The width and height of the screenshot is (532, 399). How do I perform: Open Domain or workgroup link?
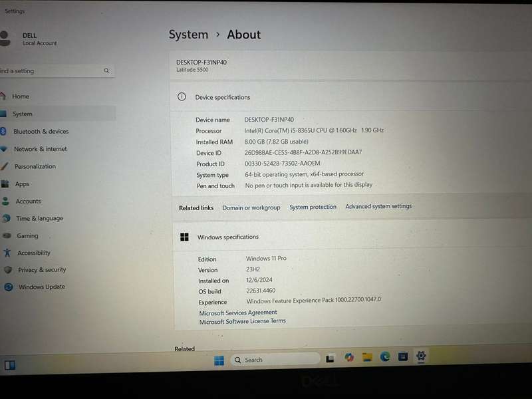click(x=251, y=207)
